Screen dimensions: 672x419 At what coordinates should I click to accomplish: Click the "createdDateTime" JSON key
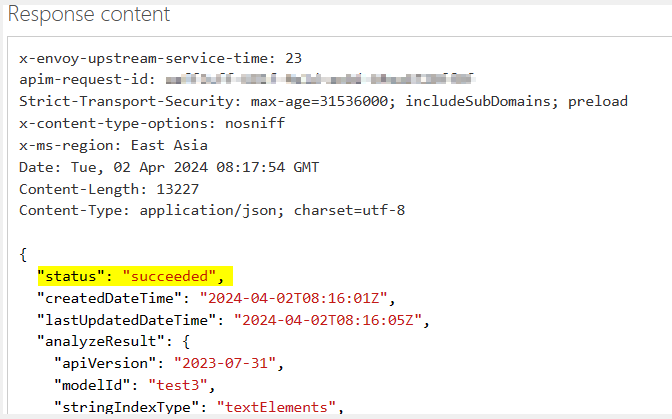click(110, 298)
